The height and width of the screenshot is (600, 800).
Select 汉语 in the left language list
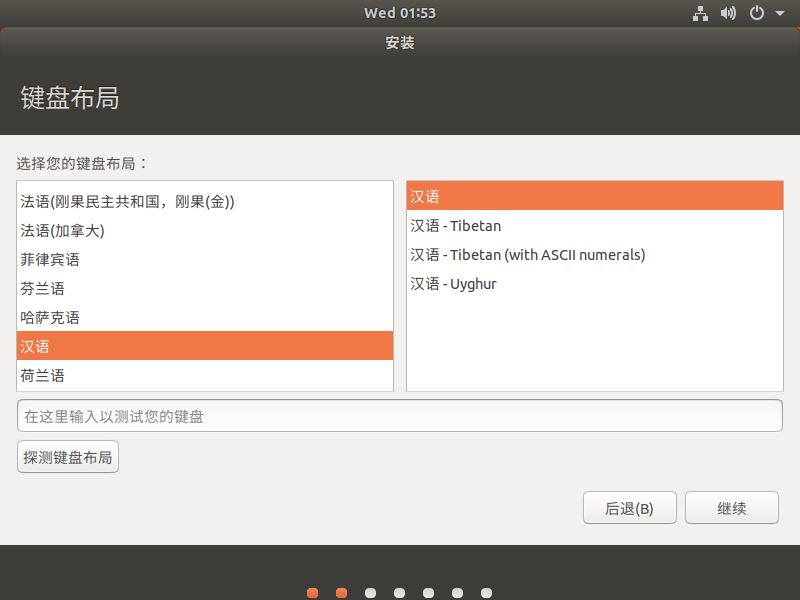pos(100,346)
